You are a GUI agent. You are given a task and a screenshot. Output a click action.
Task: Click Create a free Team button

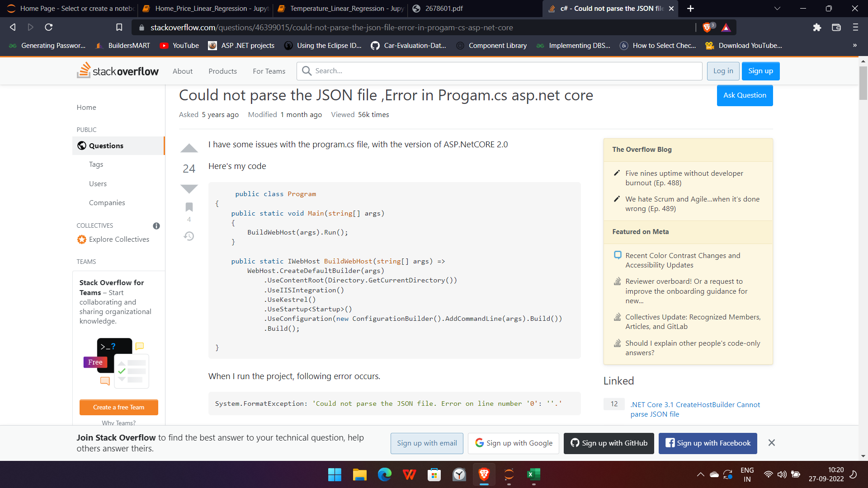tap(118, 407)
